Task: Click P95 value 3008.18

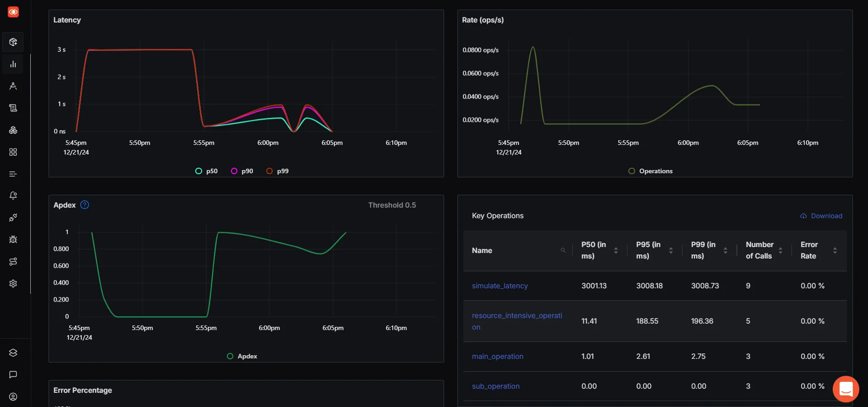Action: point(649,286)
